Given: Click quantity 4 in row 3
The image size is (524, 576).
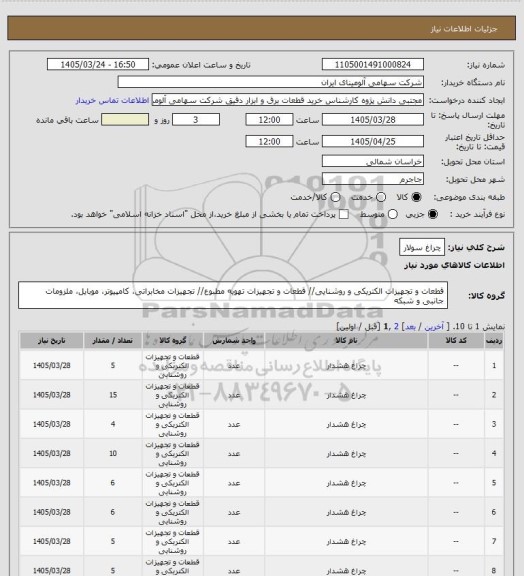Looking at the screenshot, I should 113,424.
